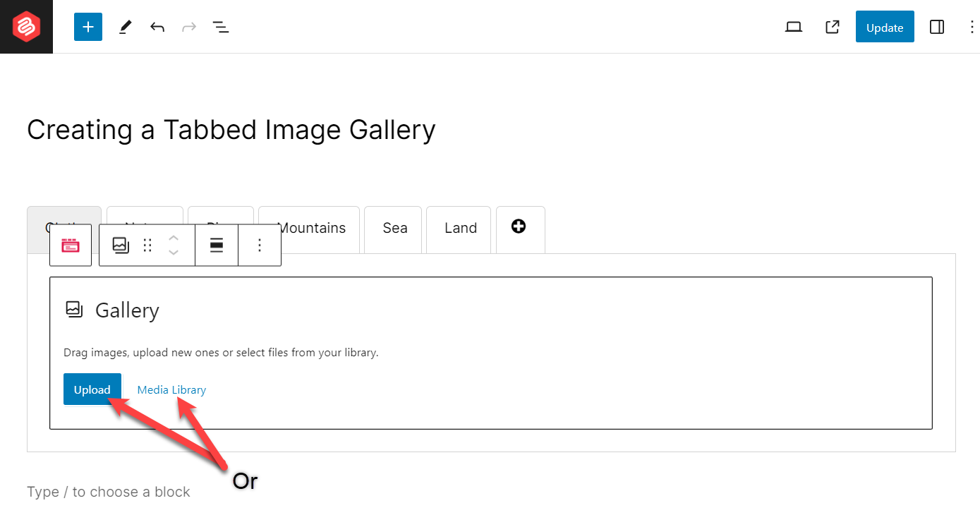Add a new tab with the plus button
Image resolution: width=980 pixels, height=527 pixels.
pos(519,226)
